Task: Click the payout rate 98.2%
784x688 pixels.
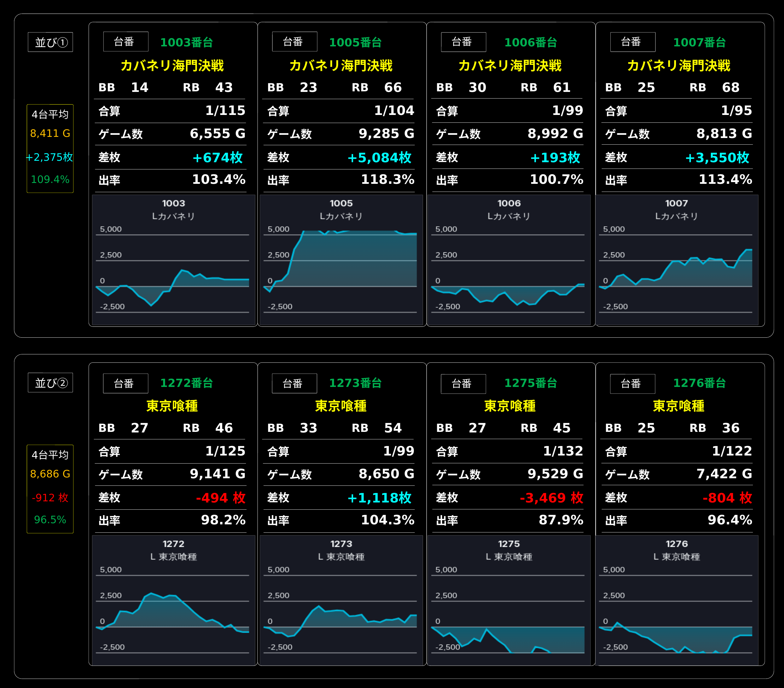Action: tap(223, 520)
